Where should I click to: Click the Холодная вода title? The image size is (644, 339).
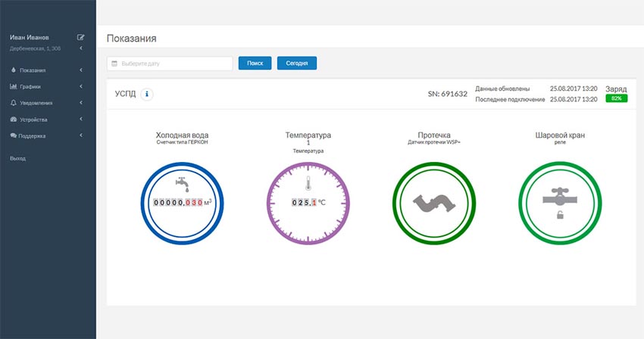click(182, 135)
